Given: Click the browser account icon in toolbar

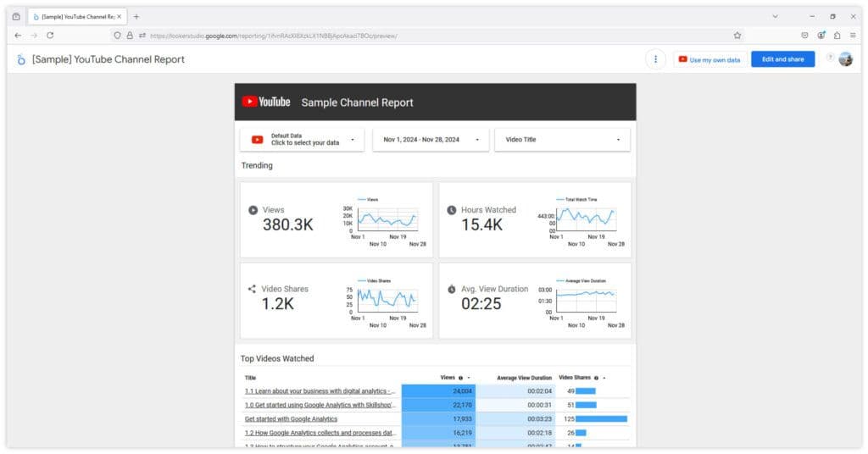Looking at the screenshot, I should [821, 36].
